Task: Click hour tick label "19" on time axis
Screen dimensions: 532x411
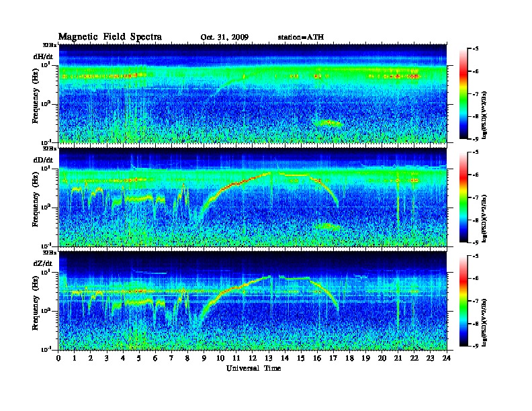Action: (x=365, y=359)
